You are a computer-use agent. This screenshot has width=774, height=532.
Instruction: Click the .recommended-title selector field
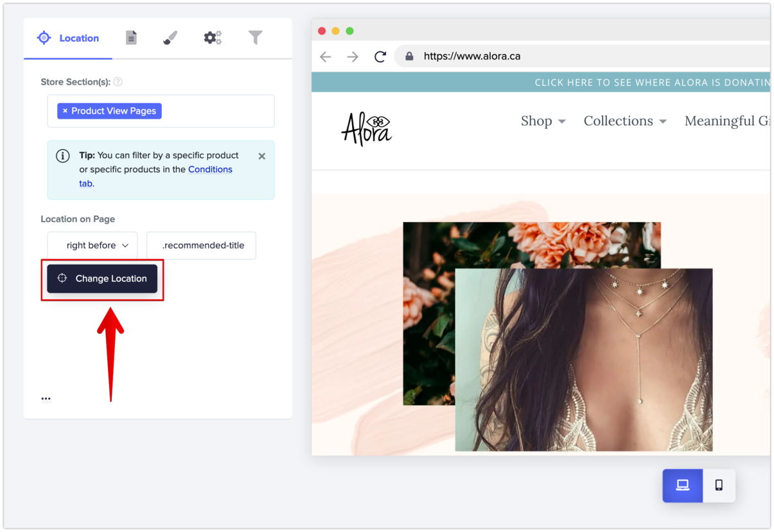coord(201,246)
